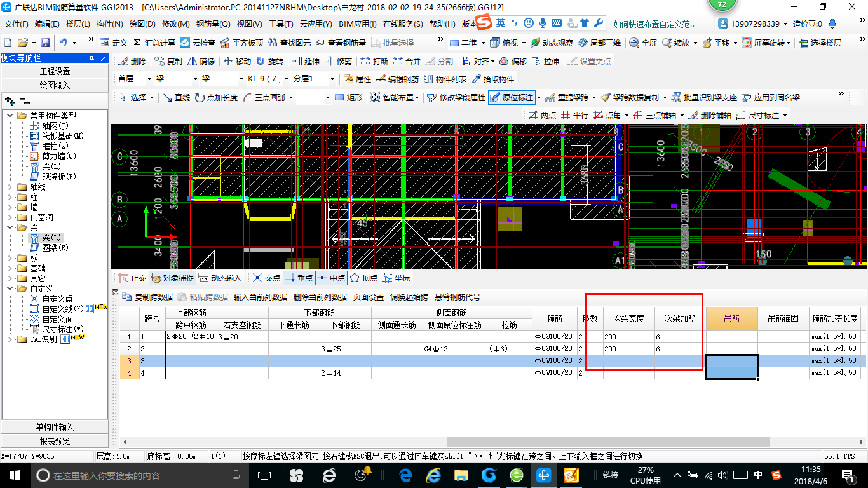Click 平齐板顶 tool

241,43
